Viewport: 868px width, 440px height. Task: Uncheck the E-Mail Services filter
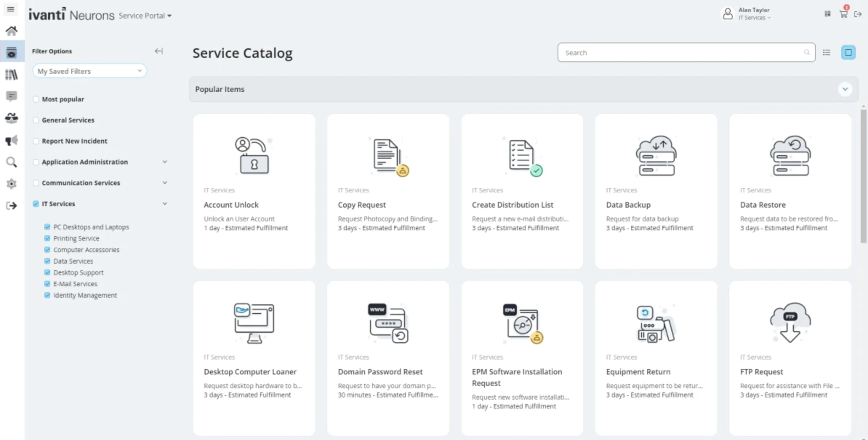click(47, 284)
